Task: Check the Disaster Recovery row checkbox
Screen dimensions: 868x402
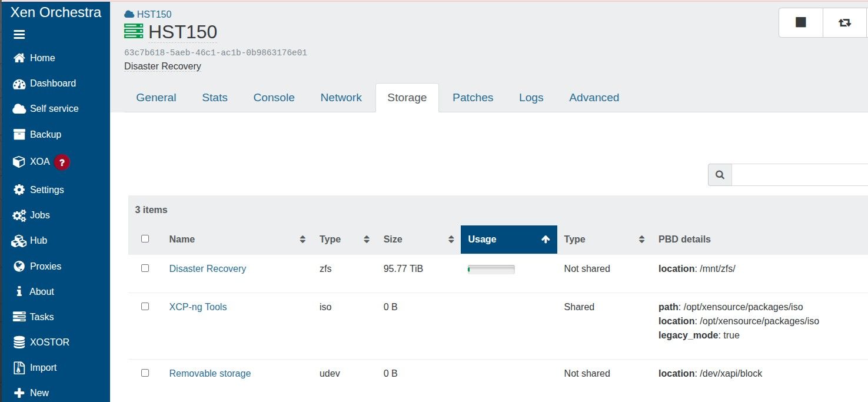Action: (145, 268)
